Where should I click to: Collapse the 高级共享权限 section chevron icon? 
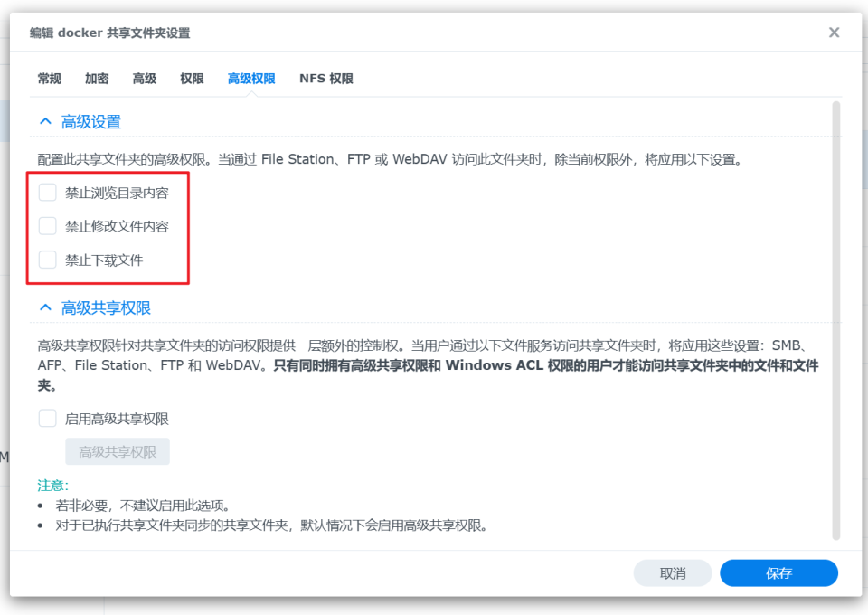[x=45, y=307]
